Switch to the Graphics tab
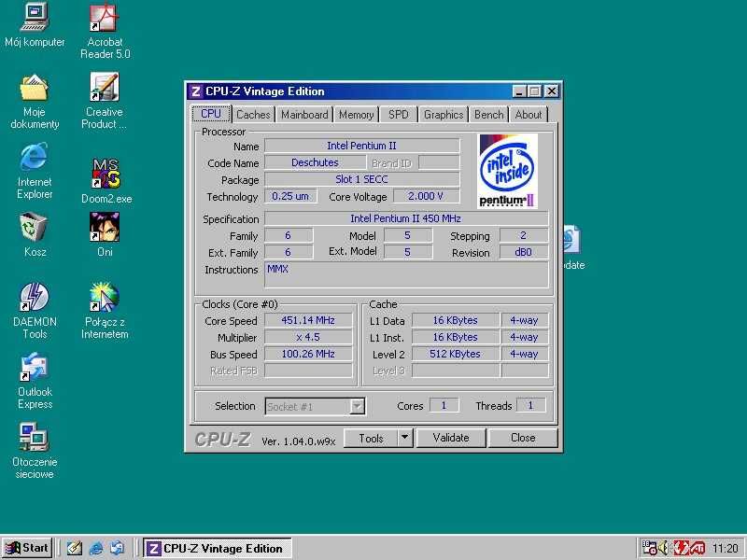This screenshot has width=747, height=560. coord(444,115)
